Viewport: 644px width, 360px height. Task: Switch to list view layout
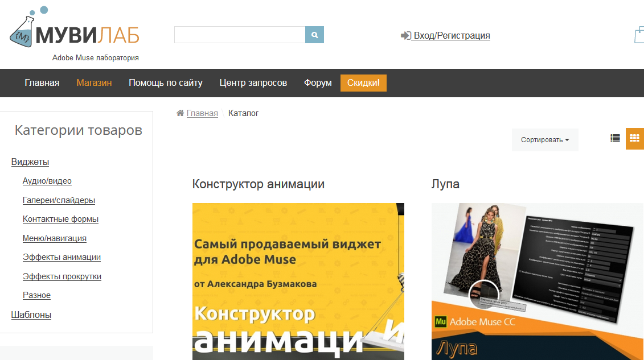click(x=615, y=138)
